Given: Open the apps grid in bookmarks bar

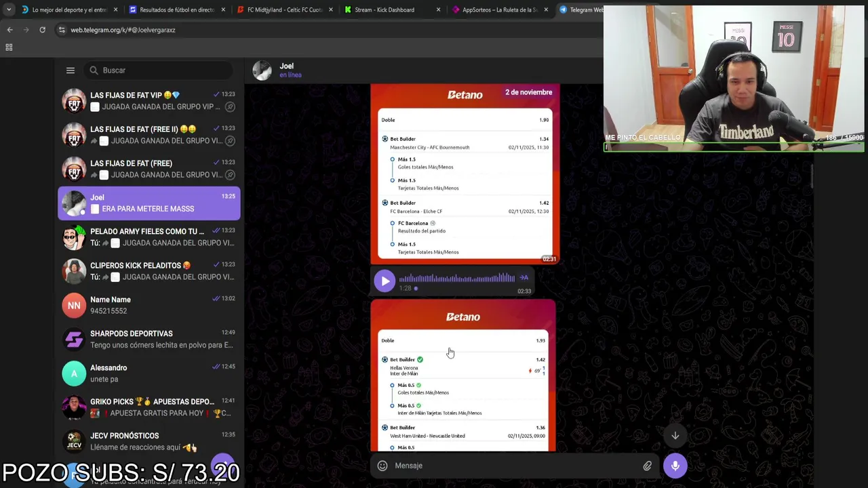Looking at the screenshot, I should click(x=9, y=47).
